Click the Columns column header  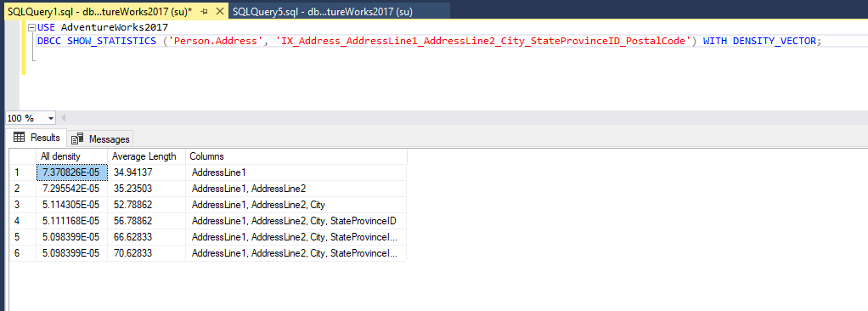(296, 156)
